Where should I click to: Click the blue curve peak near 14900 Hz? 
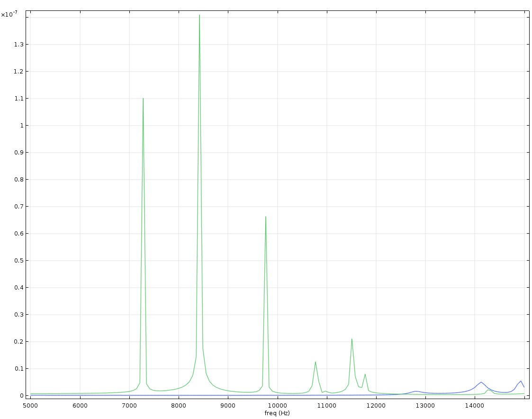click(x=521, y=381)
